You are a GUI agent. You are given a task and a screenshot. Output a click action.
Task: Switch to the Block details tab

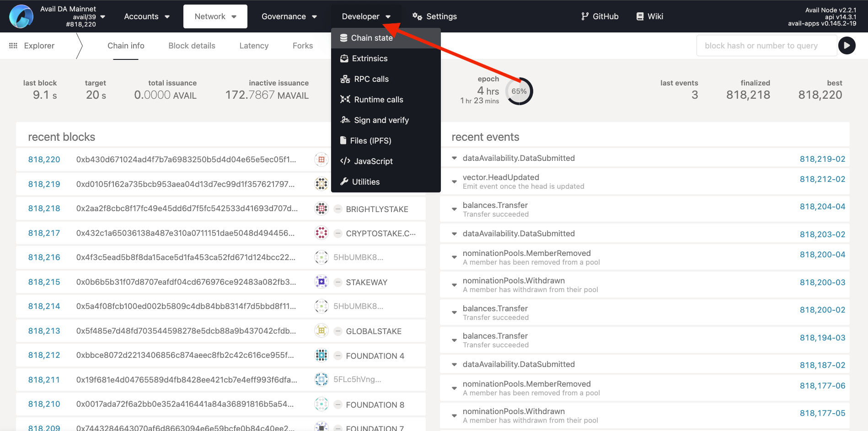192,46
